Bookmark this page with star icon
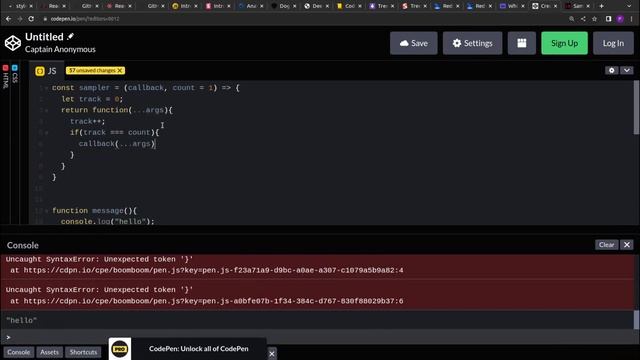 [594, 19]
